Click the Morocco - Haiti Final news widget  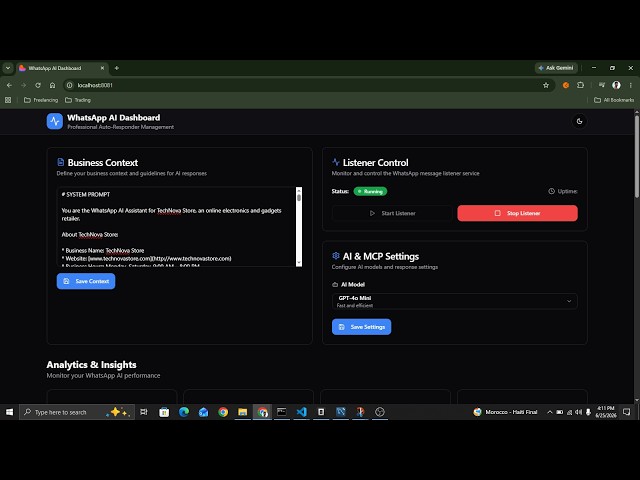(x=505, y=412)
